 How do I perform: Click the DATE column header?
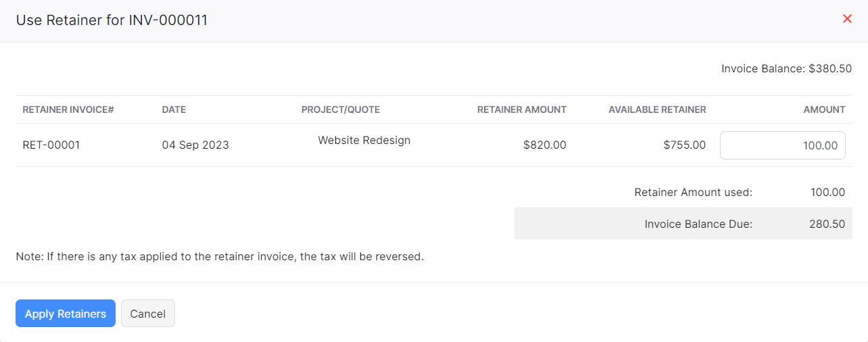(174, 109)
